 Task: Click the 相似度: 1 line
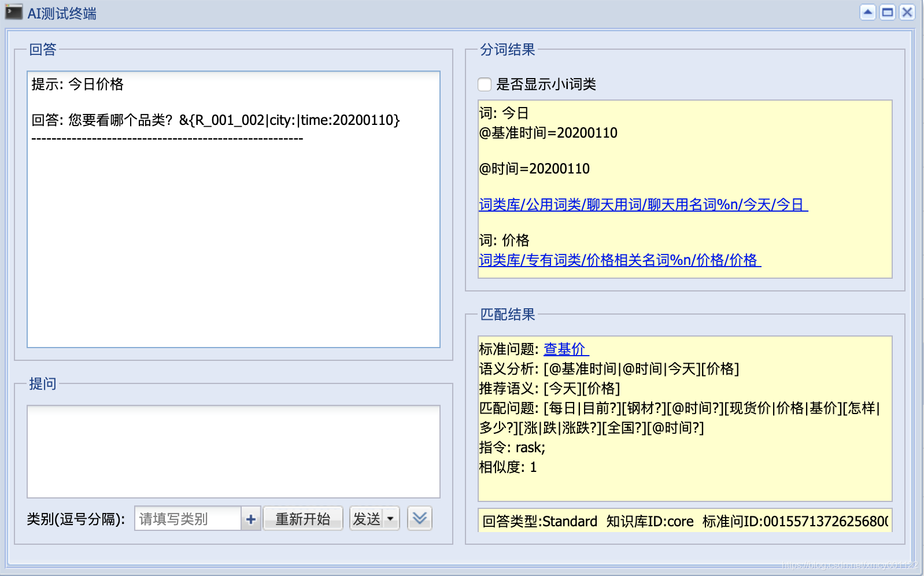[x=508, y=467]
